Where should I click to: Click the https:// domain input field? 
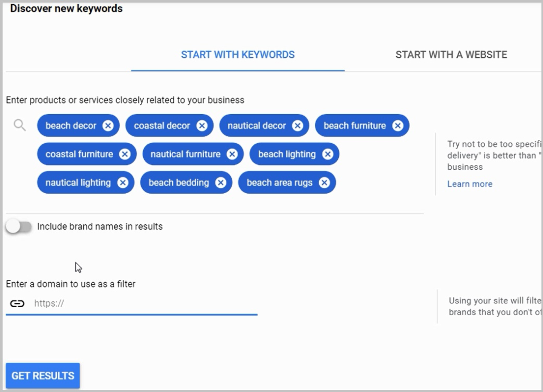coord(133,303)
